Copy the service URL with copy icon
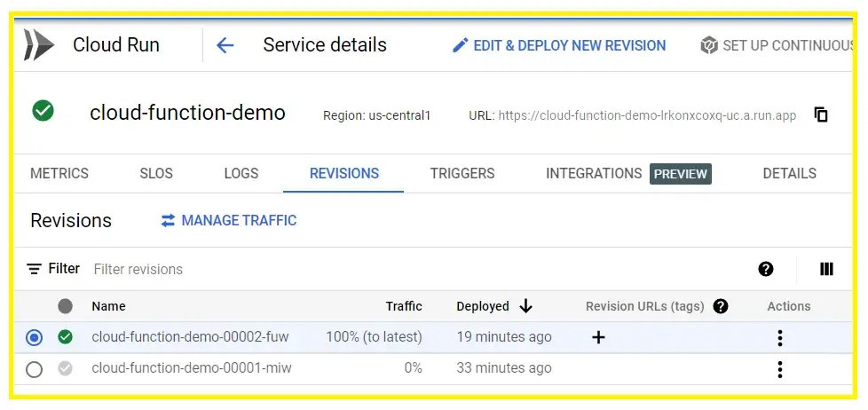Screen dimensions: 868x410 click(821, 114)
